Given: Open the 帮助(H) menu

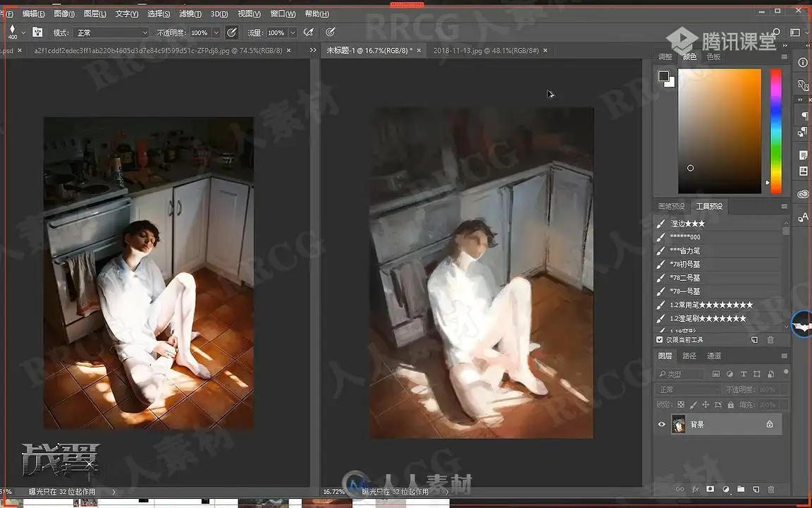Looking at the screenshot, I should coord(317,14).
